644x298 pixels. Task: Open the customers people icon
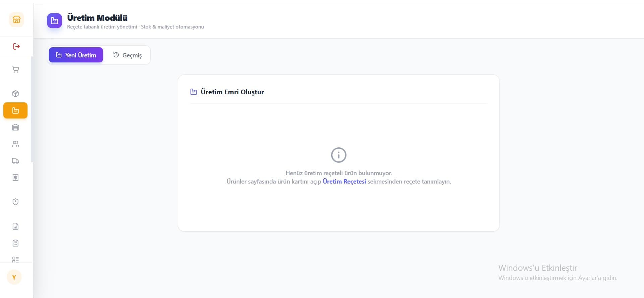pos(15,144)
